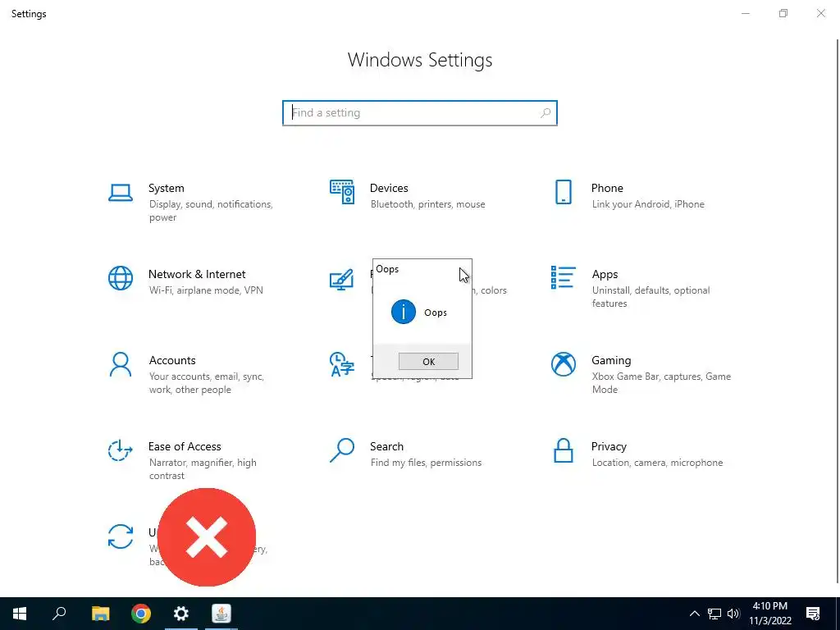Open the Windows Start menu
Image resolution: width=840 pixels, height=630 pixels.
pyautogui.click(x=20, y=614)
